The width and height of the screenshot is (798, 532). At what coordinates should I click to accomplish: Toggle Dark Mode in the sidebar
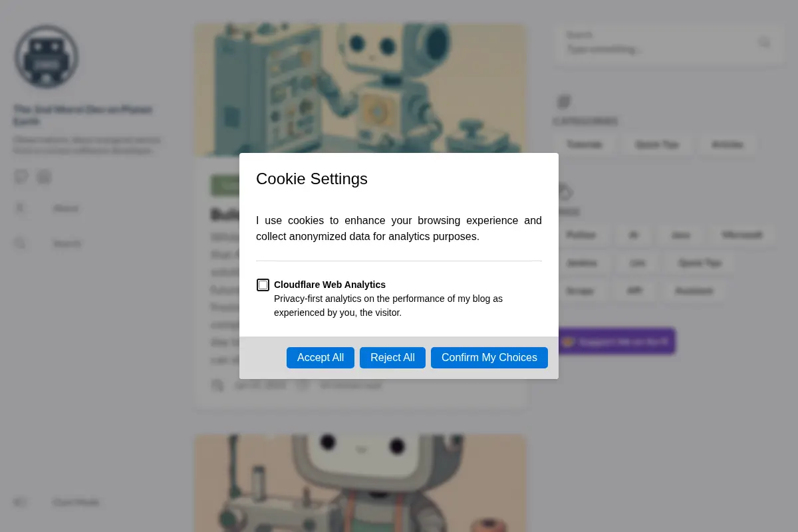57,502
